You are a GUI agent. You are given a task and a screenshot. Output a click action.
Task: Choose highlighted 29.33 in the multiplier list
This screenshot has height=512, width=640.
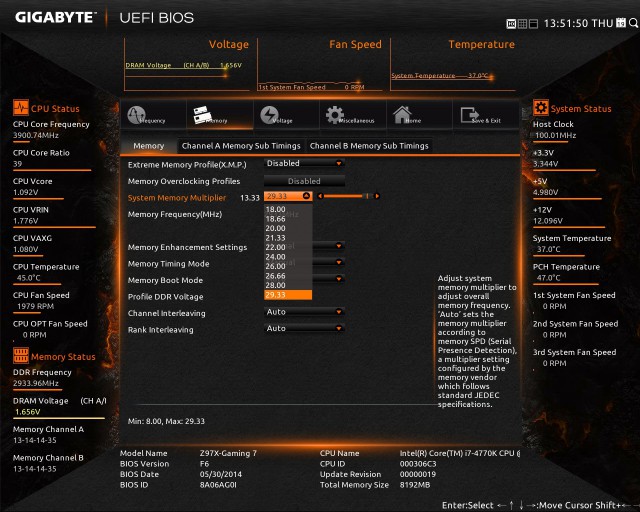coord(288,295)
